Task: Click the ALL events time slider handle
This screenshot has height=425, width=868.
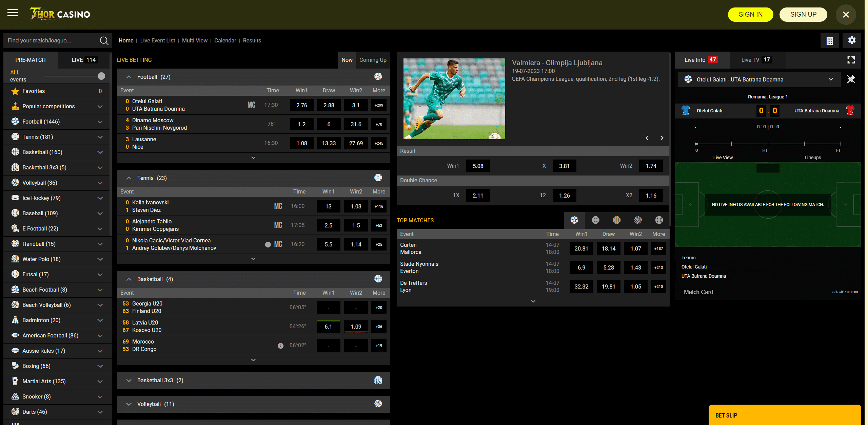Action: pos(101,76)
